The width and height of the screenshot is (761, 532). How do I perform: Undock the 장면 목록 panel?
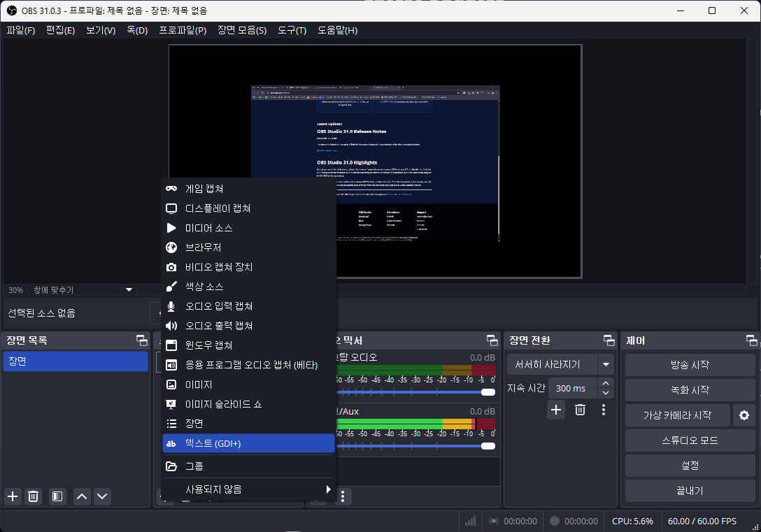142,340
